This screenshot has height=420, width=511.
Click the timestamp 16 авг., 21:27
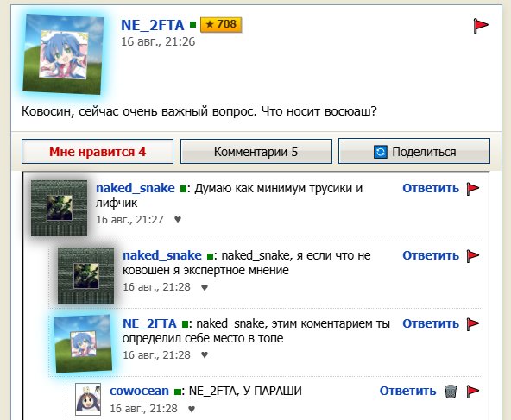click(129, 220)
